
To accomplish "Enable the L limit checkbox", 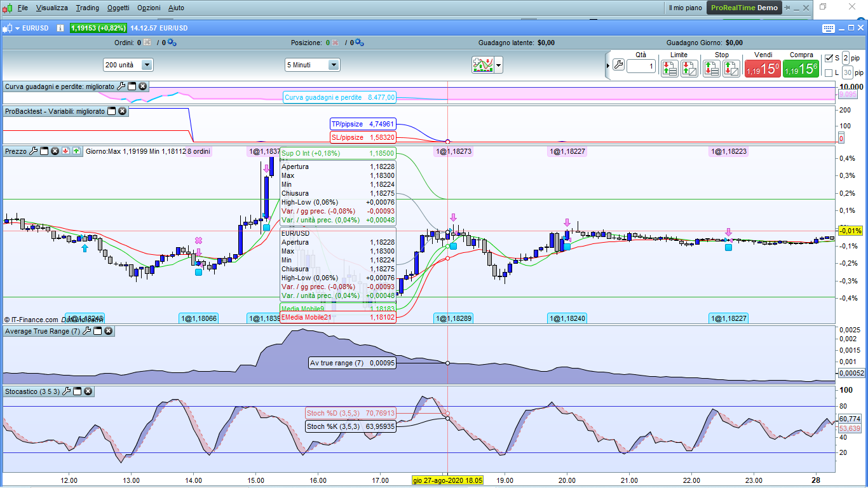I will pyautogui.click(x=829, y=73).
